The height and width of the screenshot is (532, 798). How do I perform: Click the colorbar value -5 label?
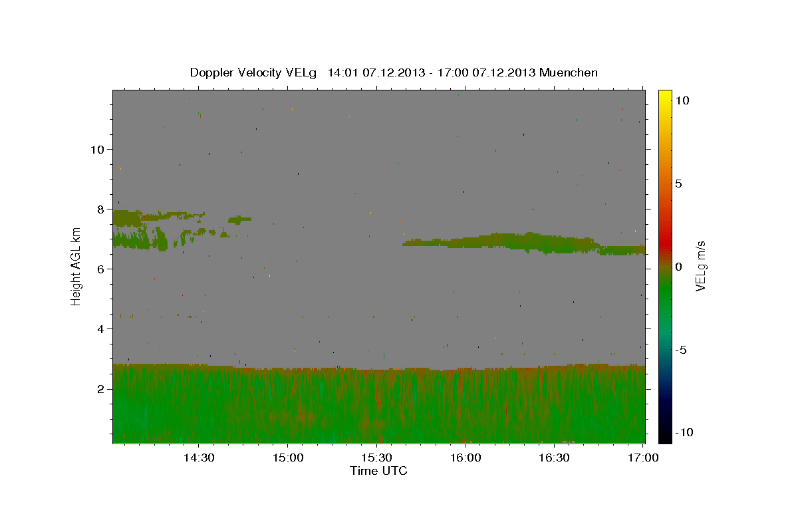pos(680,350)
